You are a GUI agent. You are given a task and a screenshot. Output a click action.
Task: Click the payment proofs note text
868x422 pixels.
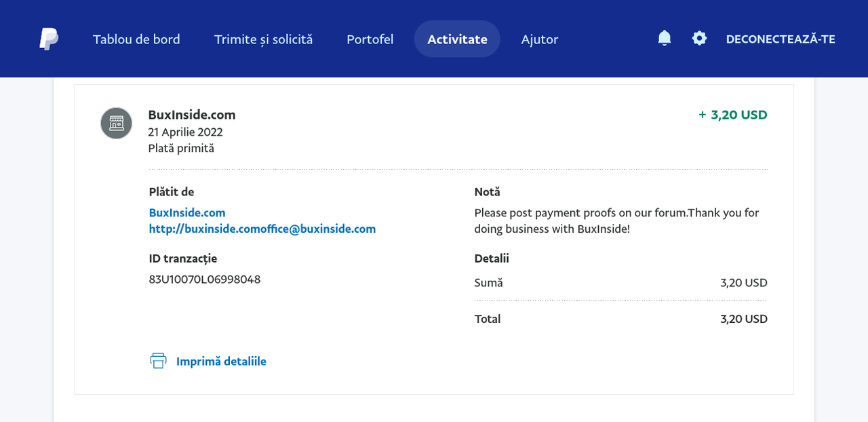coord(617,220)
